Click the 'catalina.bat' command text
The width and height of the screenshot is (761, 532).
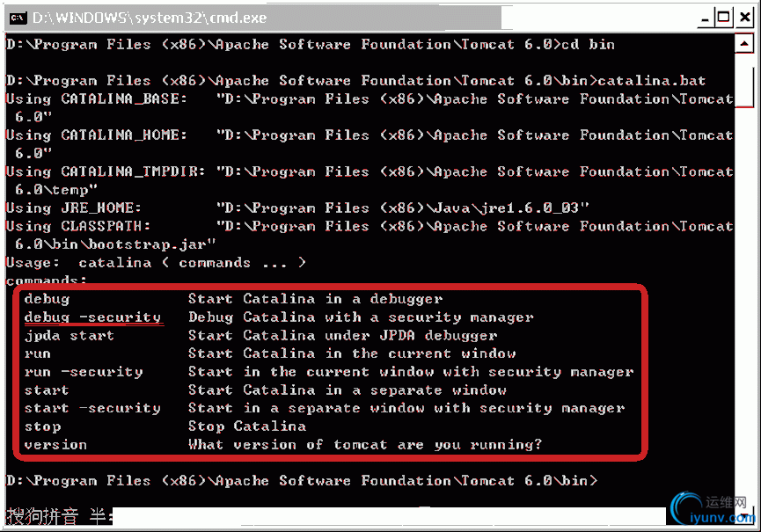pyautogui.click(x=651, y=81)
